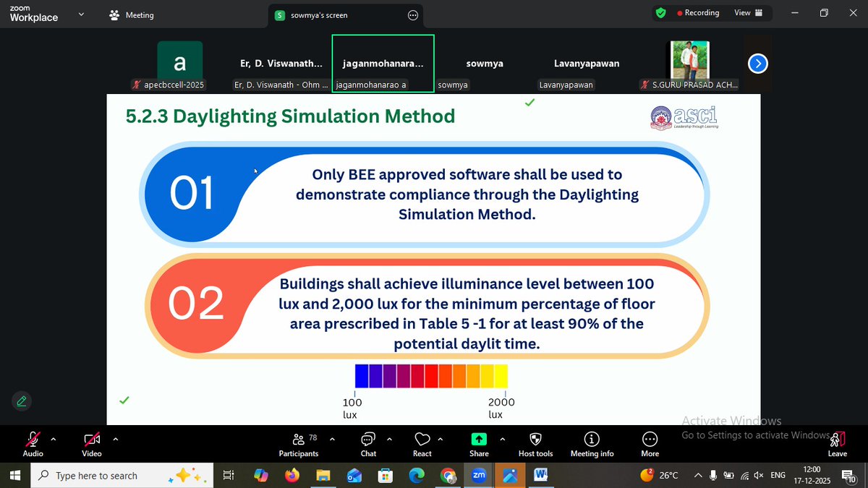Click the muted volume tray icon
The height and width of the screenshot is (488, 868).
click(759, 475)
